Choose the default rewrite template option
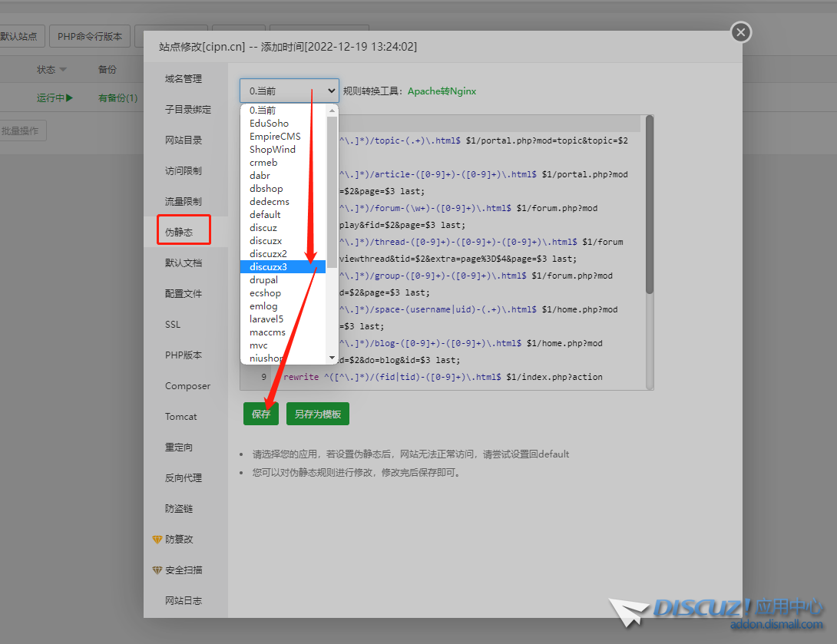The width and height of the screenshot is (837, 644). click(x=265, y=215)
